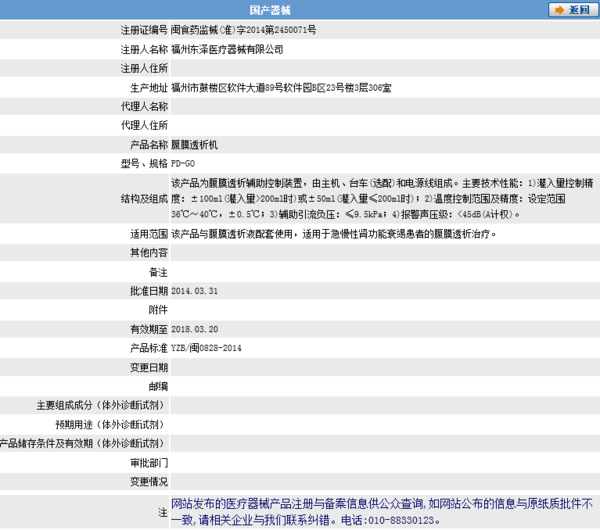Click the 注册证编号 label
The image size is (600, 530).
coord(144,30)
